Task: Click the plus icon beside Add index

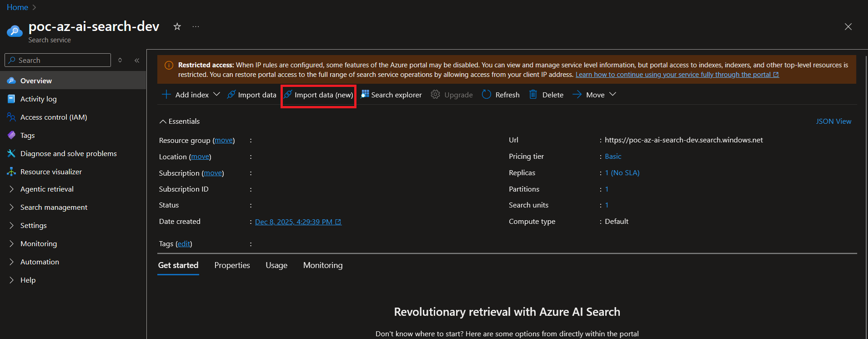Action: [x=166, y=95]
